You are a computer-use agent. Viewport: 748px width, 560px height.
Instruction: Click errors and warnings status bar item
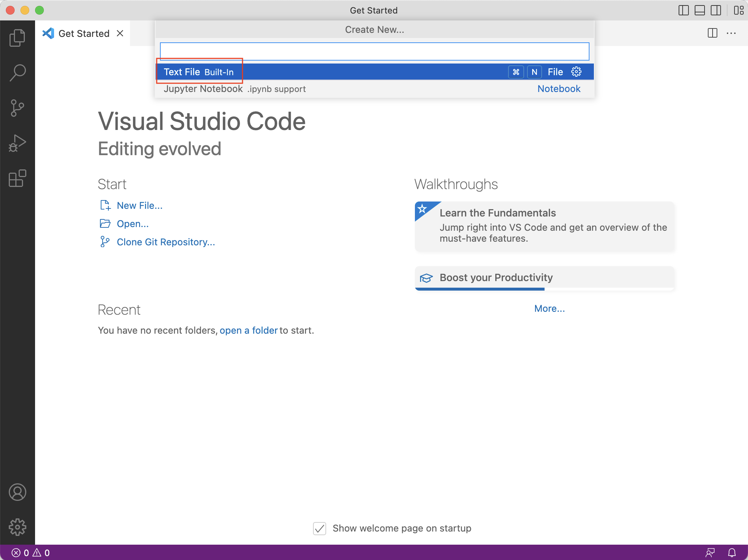[x=31, y=553]
